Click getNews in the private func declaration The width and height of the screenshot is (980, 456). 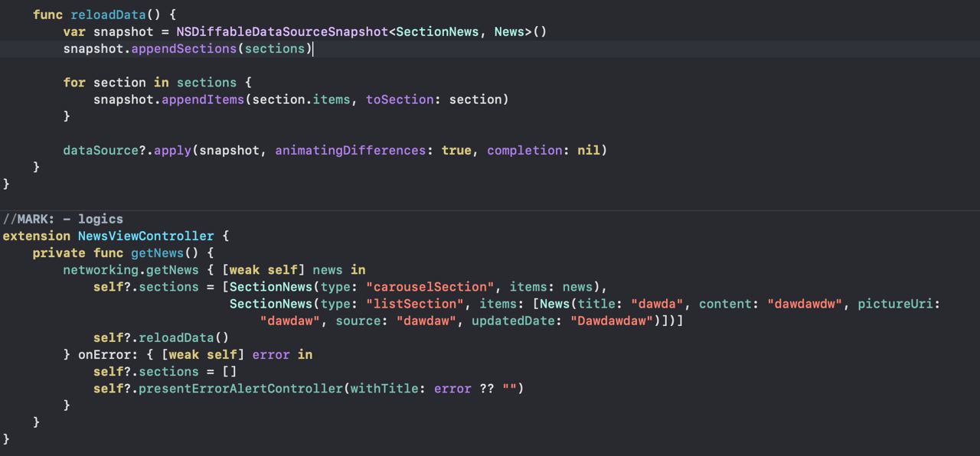(158, 252)
